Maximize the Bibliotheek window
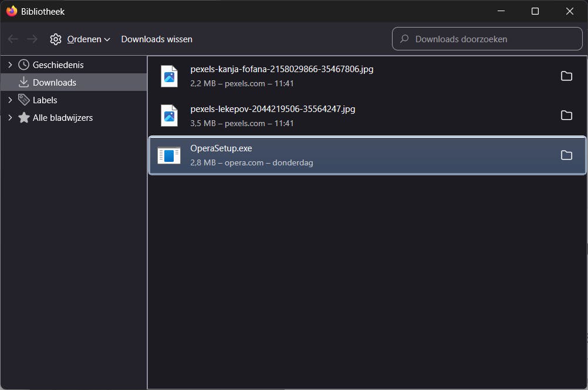This screenshot has height=390, width=588. (x=535, y=11)
